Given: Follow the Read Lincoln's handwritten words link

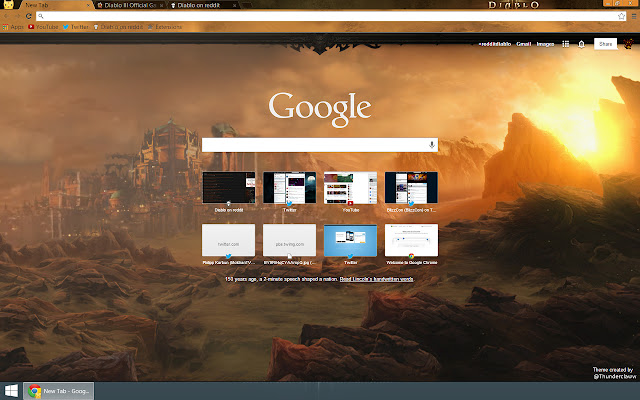Looking at the screenshot, I should point(376,279).
